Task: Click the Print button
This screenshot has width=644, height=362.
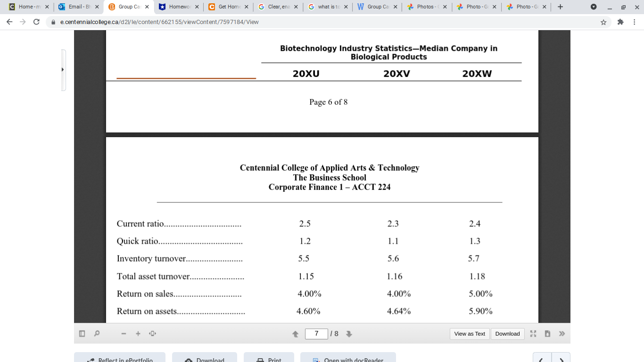Action: tap(269, 357)
